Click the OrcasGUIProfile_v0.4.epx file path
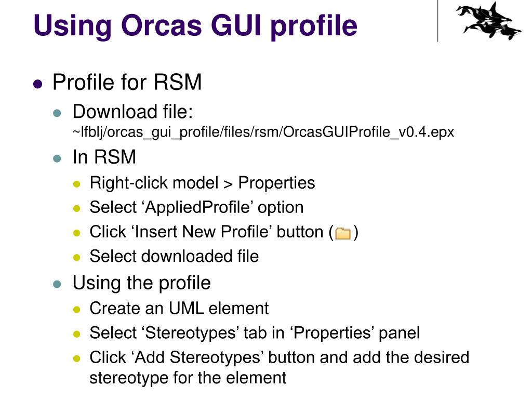Image resolution: width=532 pixels, height=399 pixels. [263, 132]
